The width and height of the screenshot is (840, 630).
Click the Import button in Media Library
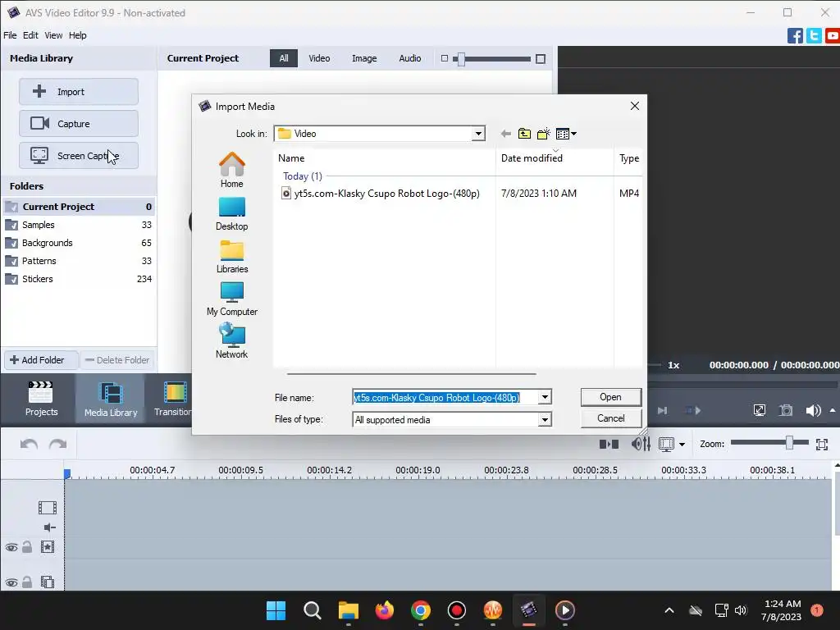[x=79, y=92]
